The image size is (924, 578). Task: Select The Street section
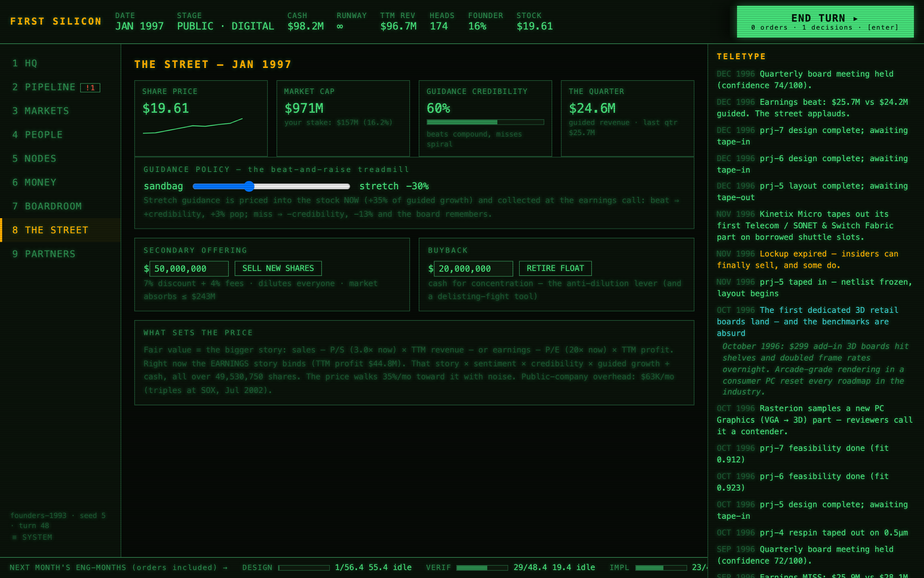(x=60, y=230)
